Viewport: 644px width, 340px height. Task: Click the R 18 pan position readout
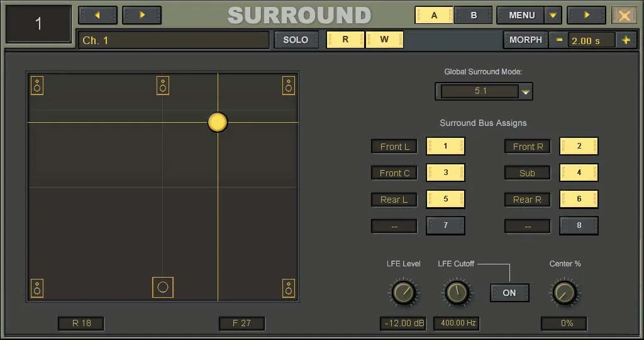pos(81,323)
